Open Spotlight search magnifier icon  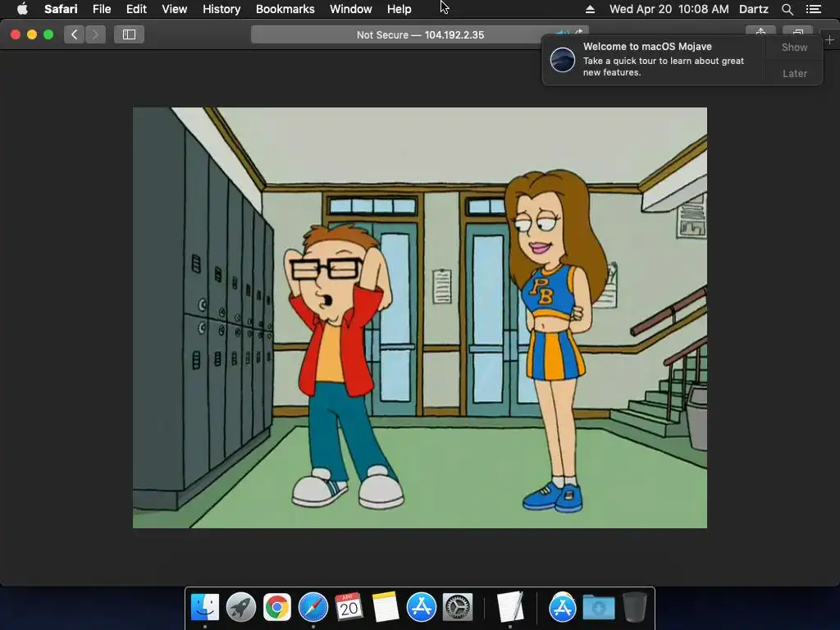787,9
